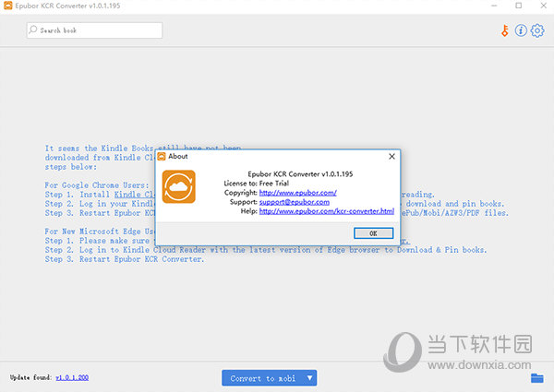Click 'For Google Chrome Users:' heading

coord(97,185)
